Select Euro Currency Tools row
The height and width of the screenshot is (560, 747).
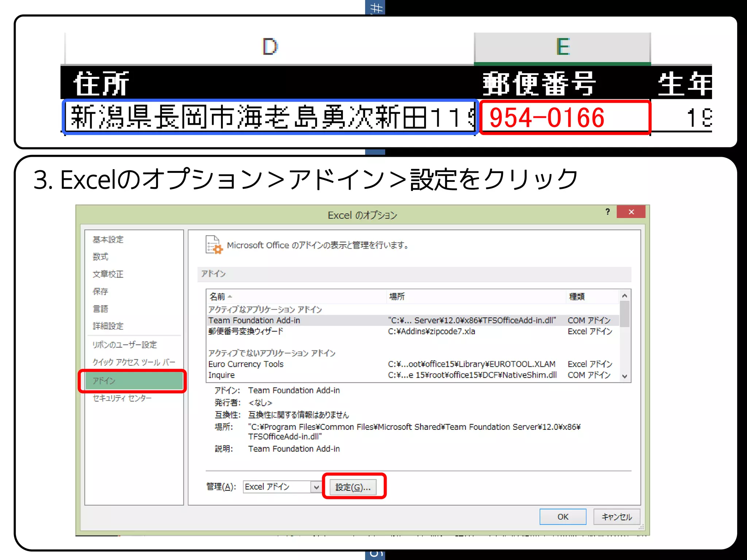413,364
